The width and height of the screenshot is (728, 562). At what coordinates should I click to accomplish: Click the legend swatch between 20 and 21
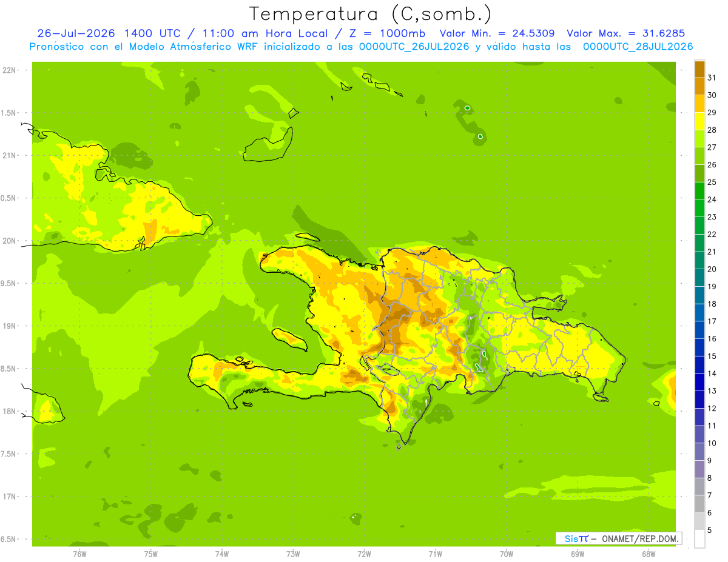699,260
